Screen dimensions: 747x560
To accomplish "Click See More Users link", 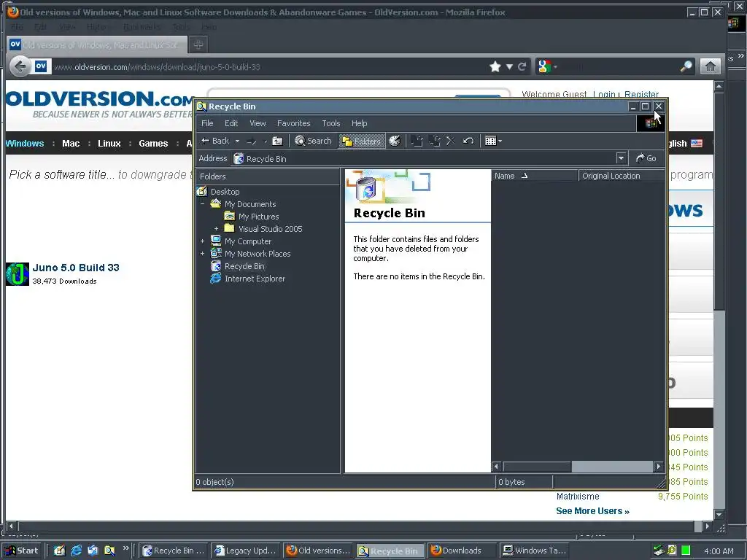I will [592, 511].
